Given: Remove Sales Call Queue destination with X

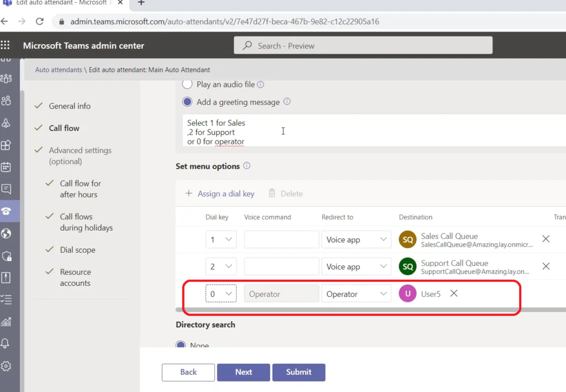Looking at the screenshot, I should click(x=546, y=239).
